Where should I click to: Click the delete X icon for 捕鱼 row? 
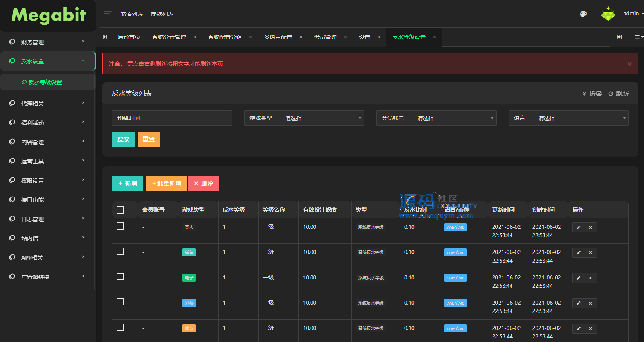[591, 253]
